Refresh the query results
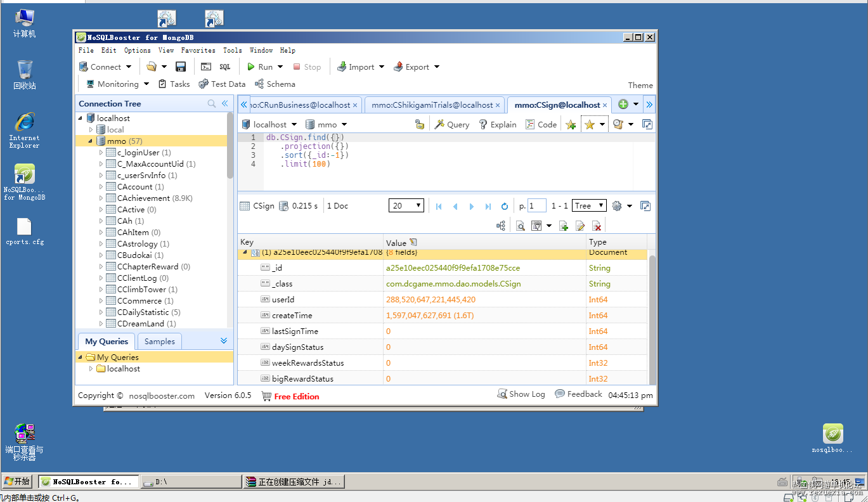The height and width of the screenshot is (502, 868). 505,206
